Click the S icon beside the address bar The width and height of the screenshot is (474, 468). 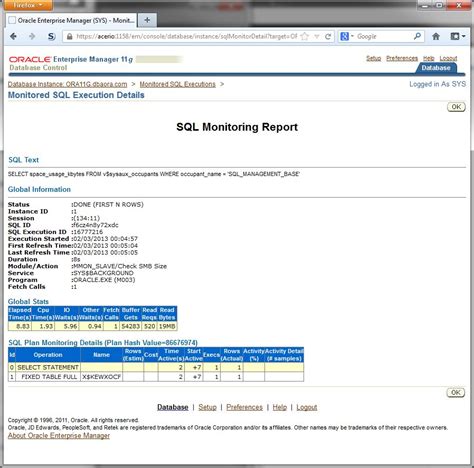point(51,37)
